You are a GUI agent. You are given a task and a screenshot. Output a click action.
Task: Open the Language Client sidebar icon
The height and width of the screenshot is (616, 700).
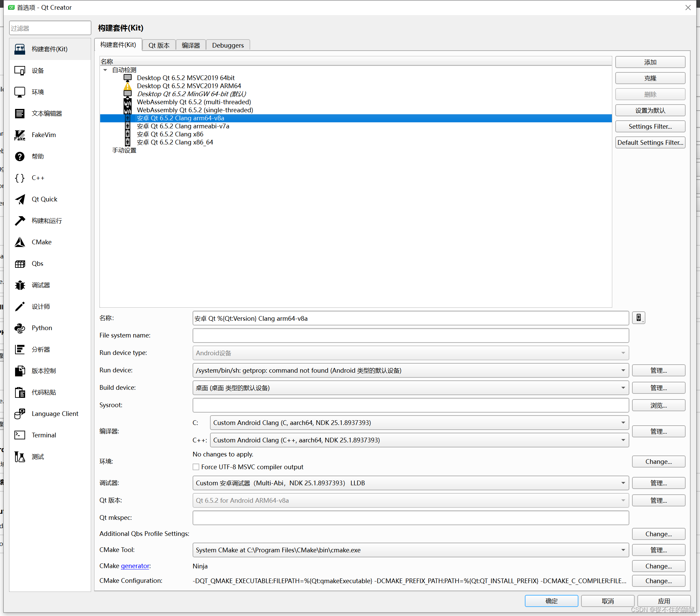[20, 414]
